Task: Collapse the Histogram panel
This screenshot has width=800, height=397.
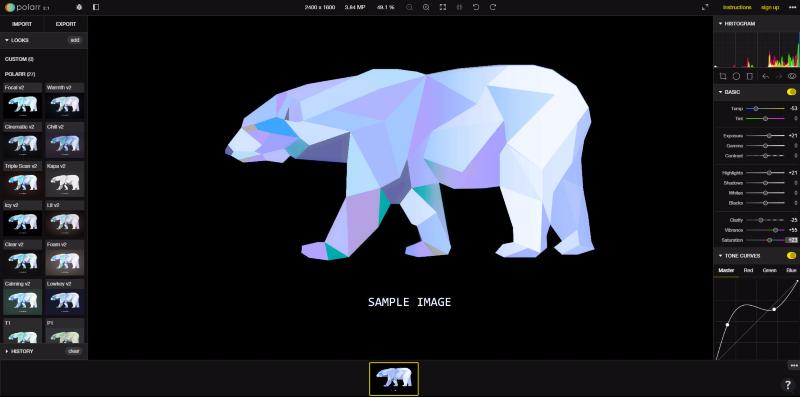Action: [x=720, y=23]
